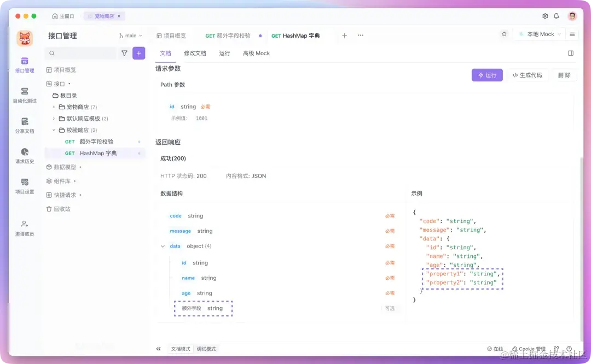The width and height of the screenshot is (591, 364).
Task: Click the 邀请成员 sidebar icon
Action: pos(24,227)
